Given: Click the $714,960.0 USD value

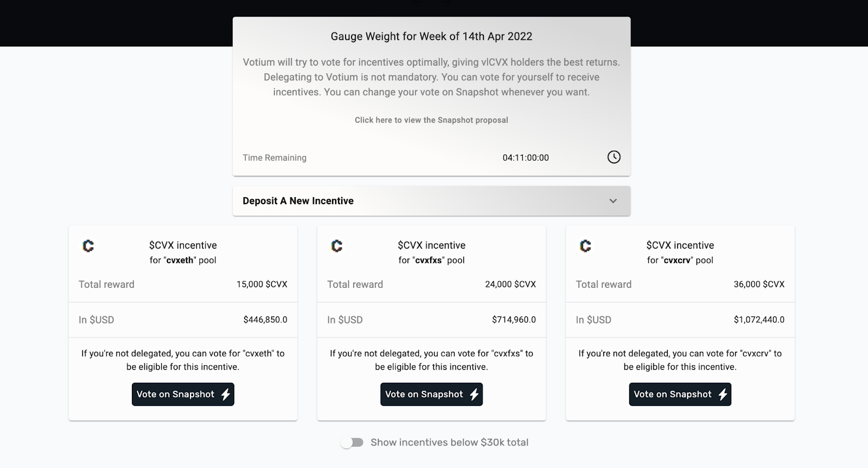Looking at the screenshot, I should pyautogui.click(x=514, y=320).
